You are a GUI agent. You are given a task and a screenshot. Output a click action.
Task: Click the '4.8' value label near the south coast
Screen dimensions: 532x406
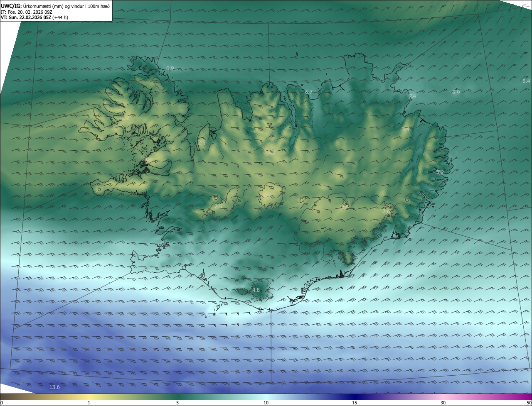(x=256, y=290)
